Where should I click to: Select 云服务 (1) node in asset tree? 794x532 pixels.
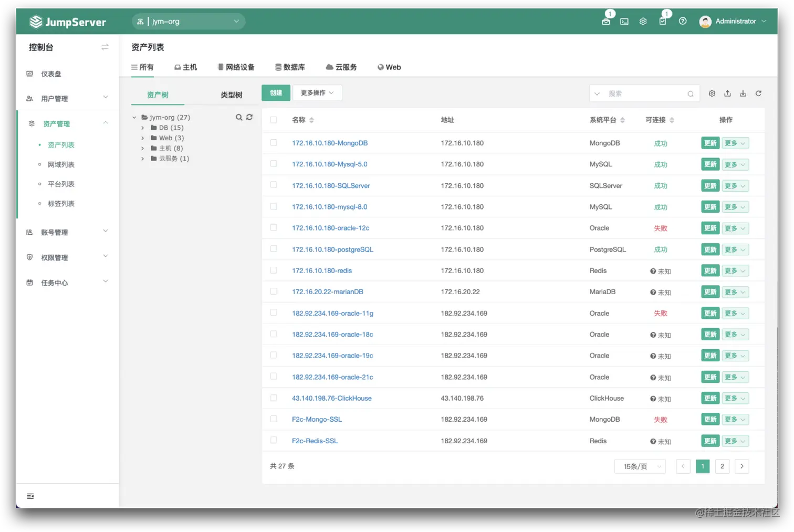click(174, 159)
